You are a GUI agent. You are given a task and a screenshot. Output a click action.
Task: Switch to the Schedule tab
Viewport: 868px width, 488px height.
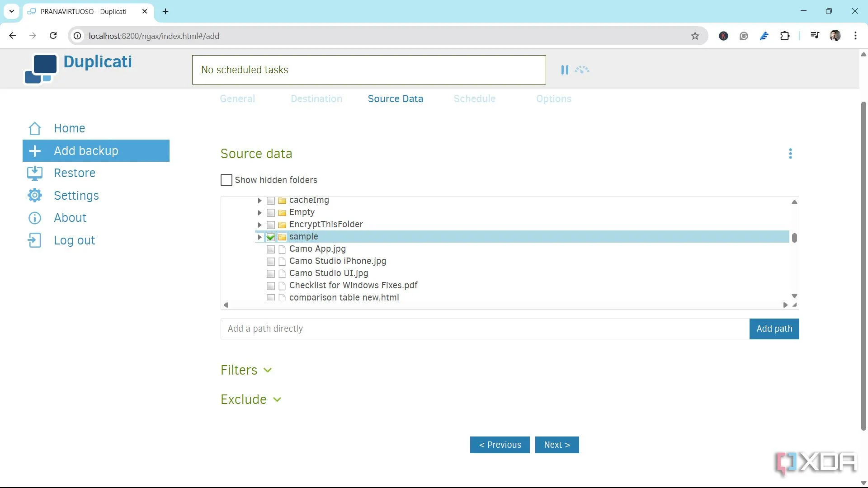click(474, 99)
